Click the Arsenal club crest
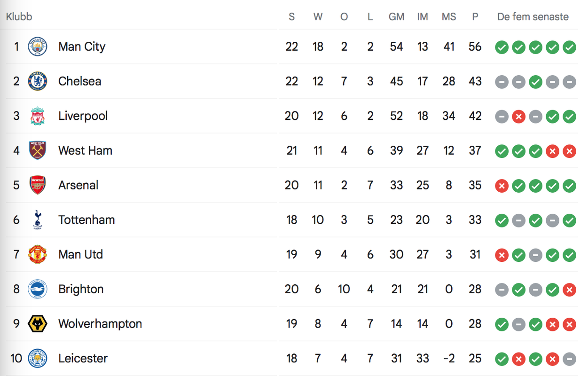Viewport: 588px width, 376px height. (x=38, y=185)
